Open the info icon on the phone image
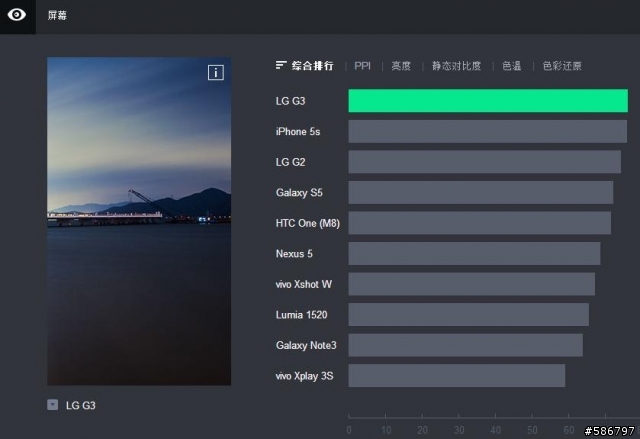 click(x=216, y=73)
